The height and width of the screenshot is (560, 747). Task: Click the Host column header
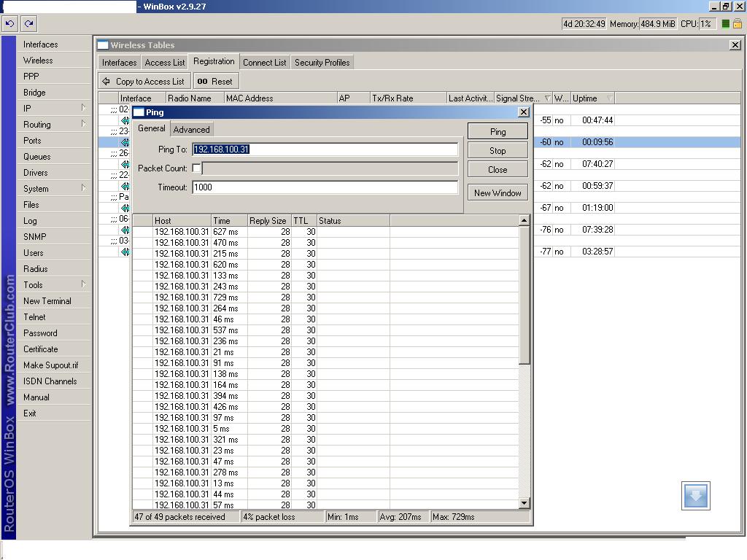(182, 220)
